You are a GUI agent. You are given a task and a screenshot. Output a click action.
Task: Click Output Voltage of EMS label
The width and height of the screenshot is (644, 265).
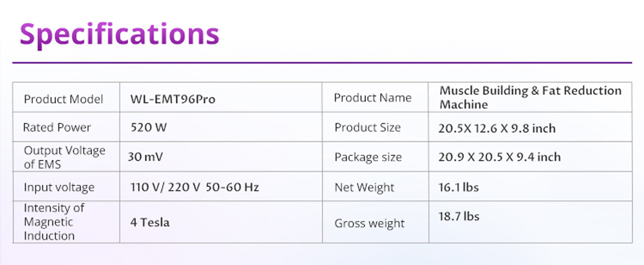tap(64, 157)
